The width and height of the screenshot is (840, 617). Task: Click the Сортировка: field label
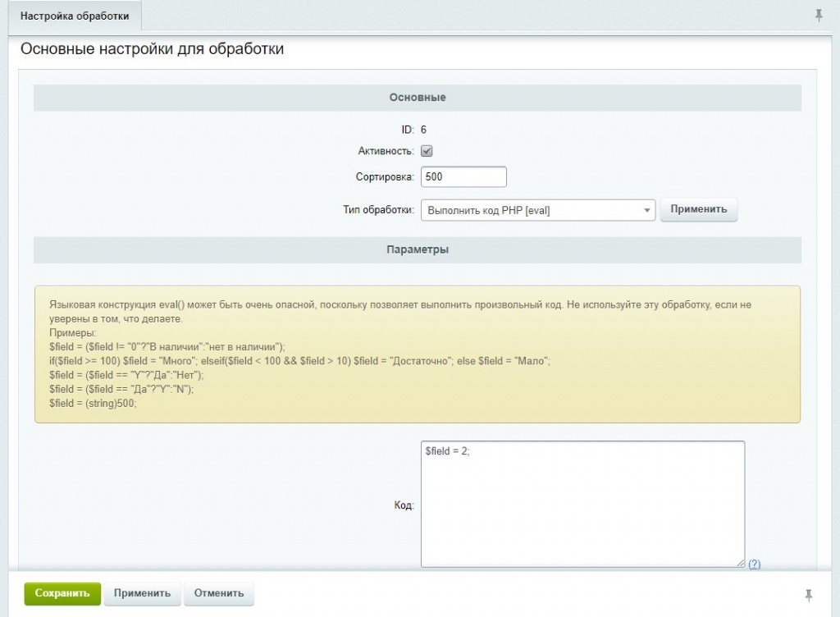(385, 176)
